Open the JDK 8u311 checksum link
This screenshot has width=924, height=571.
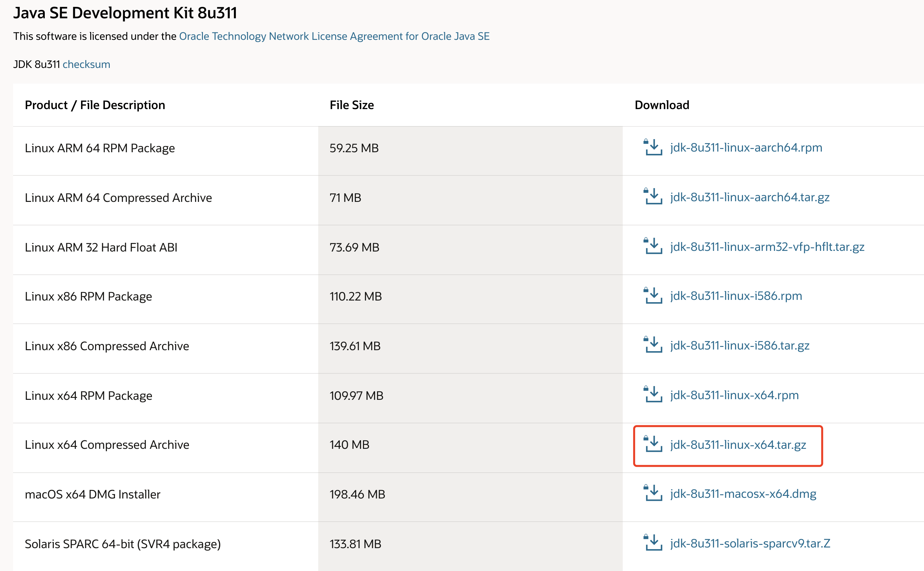pyautogui.click(x=86, y=64)
